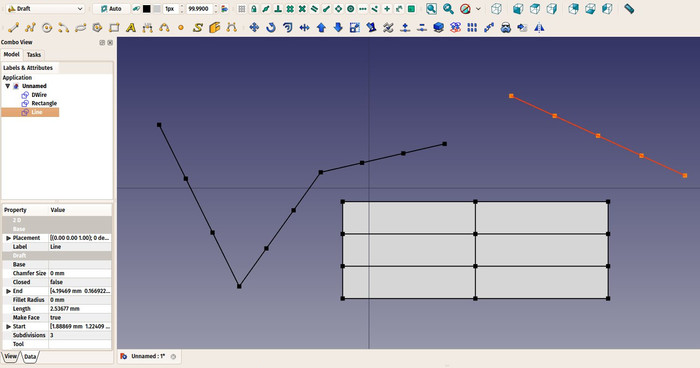Activate the Move tool
The image size is (700, 368).
(254, 28)
